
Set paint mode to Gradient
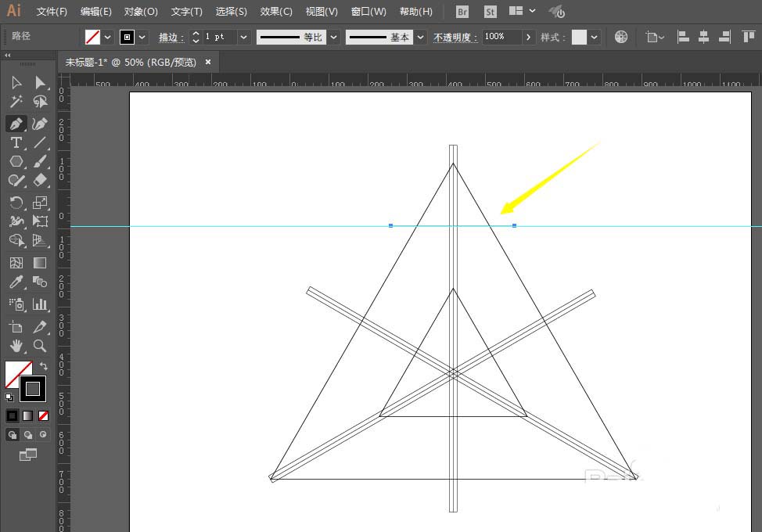(x=27, y=416)
